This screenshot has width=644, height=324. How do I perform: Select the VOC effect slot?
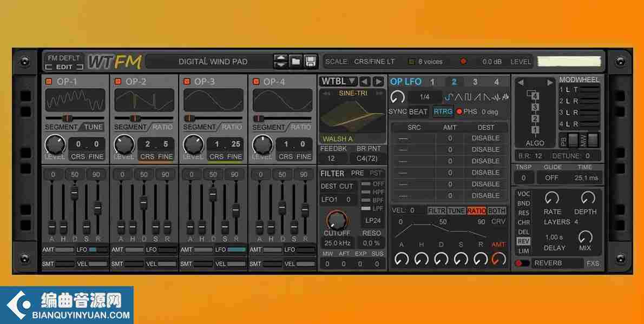pos(524,194)
